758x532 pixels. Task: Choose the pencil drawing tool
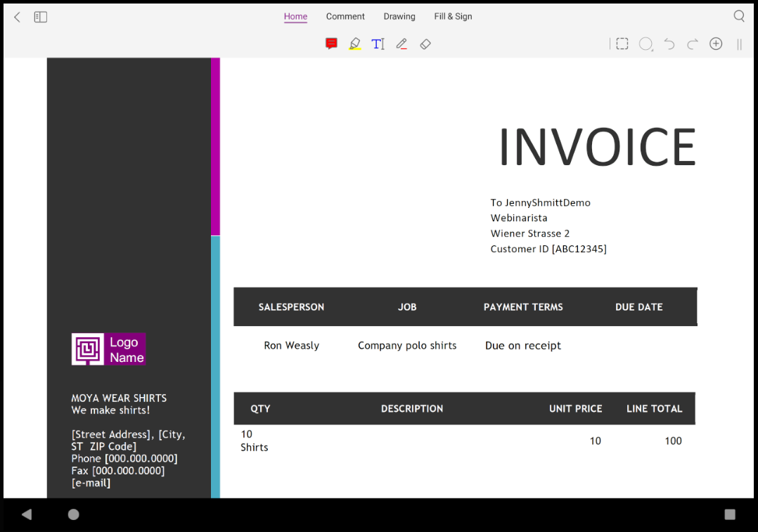click(x=402, y=44)
